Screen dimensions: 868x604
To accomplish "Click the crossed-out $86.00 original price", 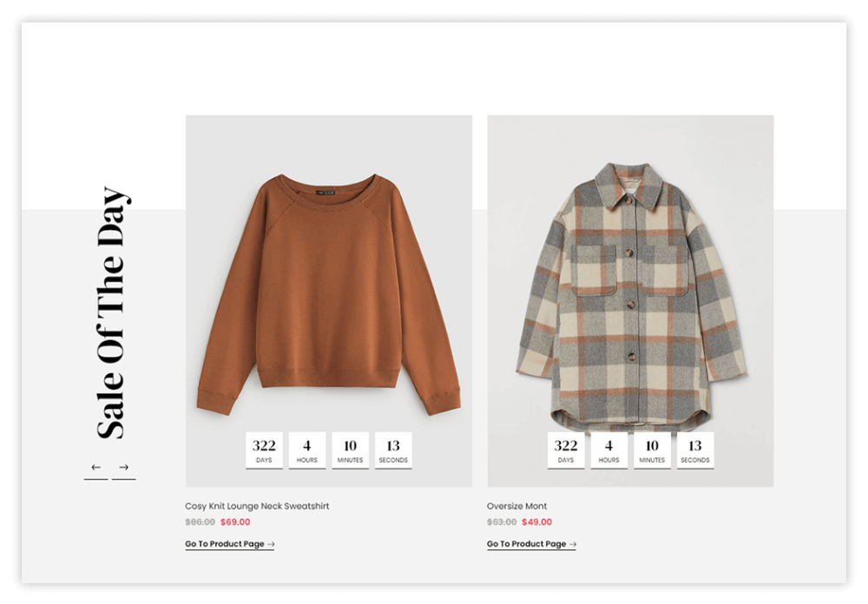I will click(x=200, y=522).
